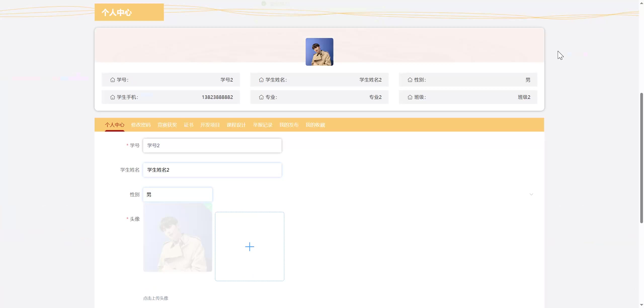Click the page vertical scrollbar thumb
The width and height of the screenshot is (644, 308).
click(641, 158)
